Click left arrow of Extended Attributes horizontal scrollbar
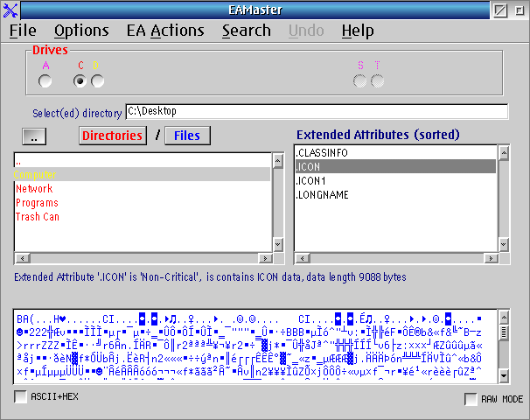Image resolution: width=530 pixels, height=420 pixels. pyautogui.click(x=303, y=258)
